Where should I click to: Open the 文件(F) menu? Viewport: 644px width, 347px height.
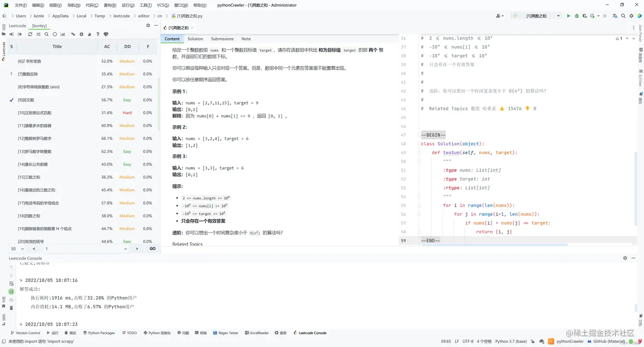tap(20, 5)
